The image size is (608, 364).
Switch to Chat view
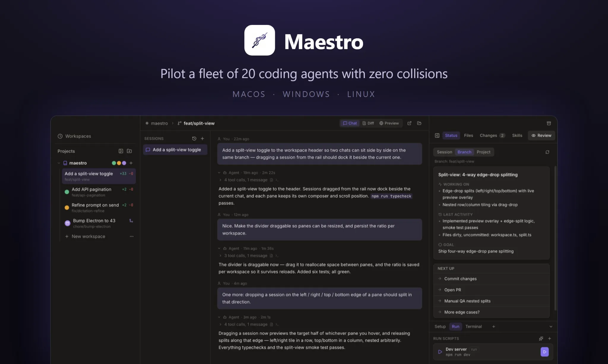350,123
